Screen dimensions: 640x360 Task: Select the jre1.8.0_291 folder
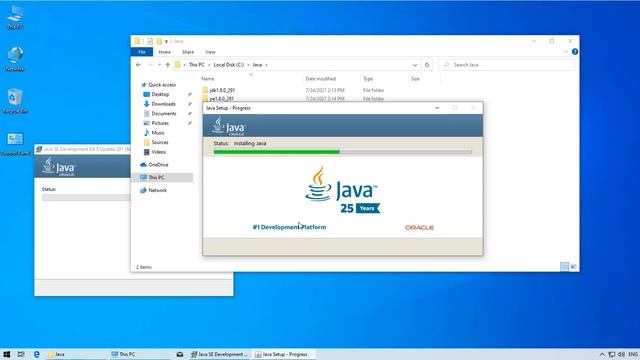click(222, 98)
